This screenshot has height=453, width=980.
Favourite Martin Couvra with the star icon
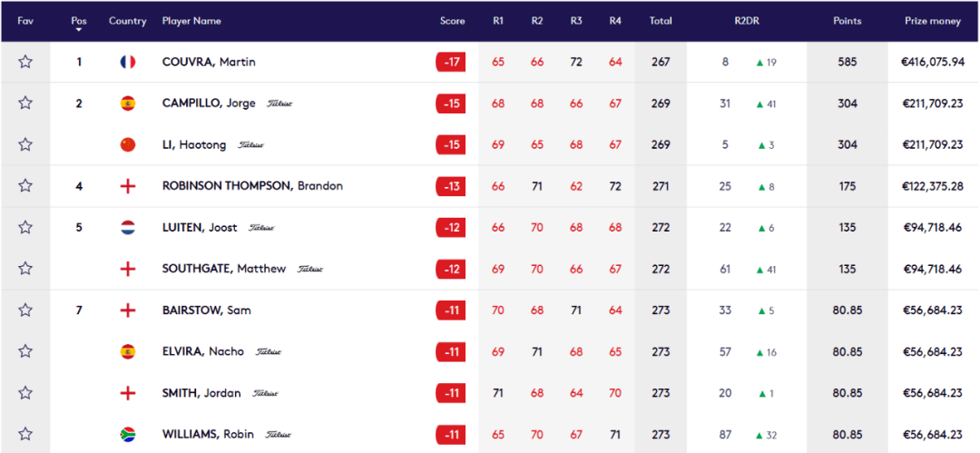click(x=25, y=62)
